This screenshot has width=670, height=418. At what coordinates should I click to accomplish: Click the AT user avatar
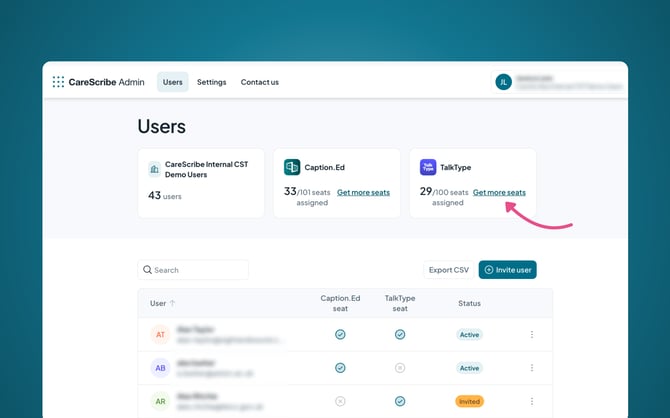(160, 334)
